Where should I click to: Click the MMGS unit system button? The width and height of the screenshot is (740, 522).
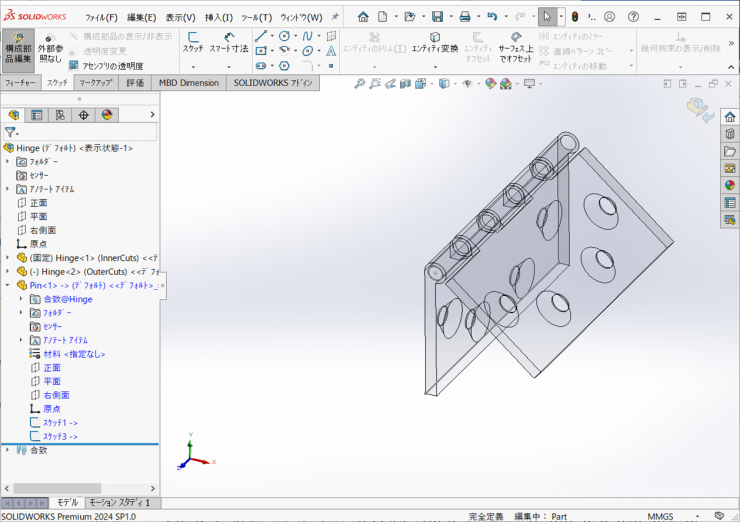point(660,516)
